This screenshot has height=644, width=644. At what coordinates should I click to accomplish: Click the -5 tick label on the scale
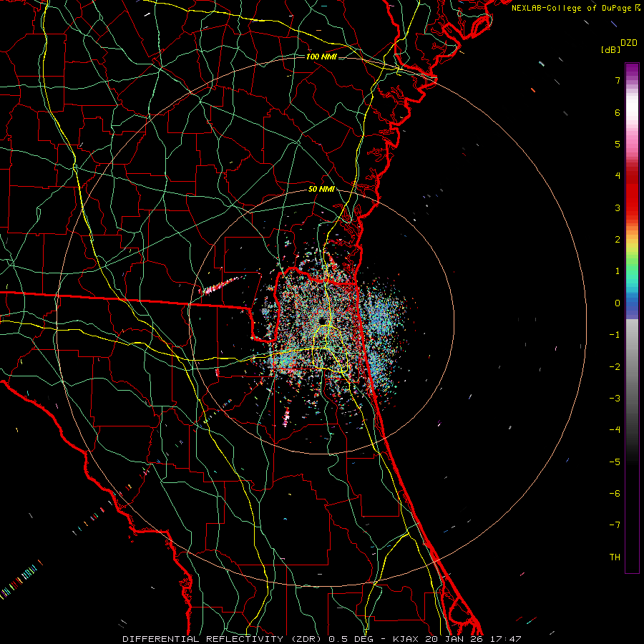(x=615, y=462)
